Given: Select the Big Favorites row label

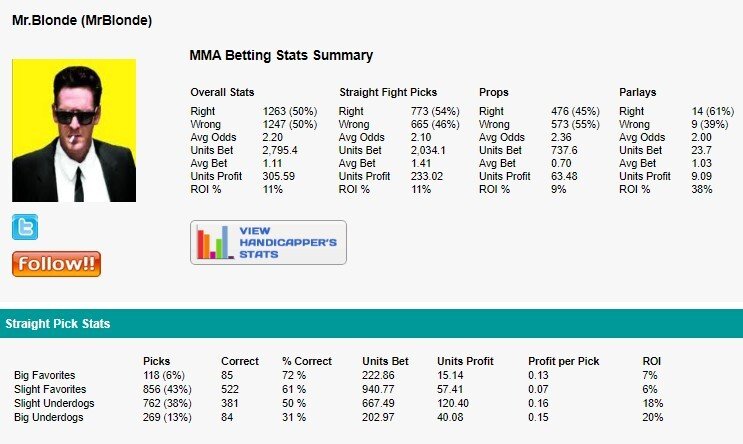Looking at the screenshot, I should tap(44, 375).
